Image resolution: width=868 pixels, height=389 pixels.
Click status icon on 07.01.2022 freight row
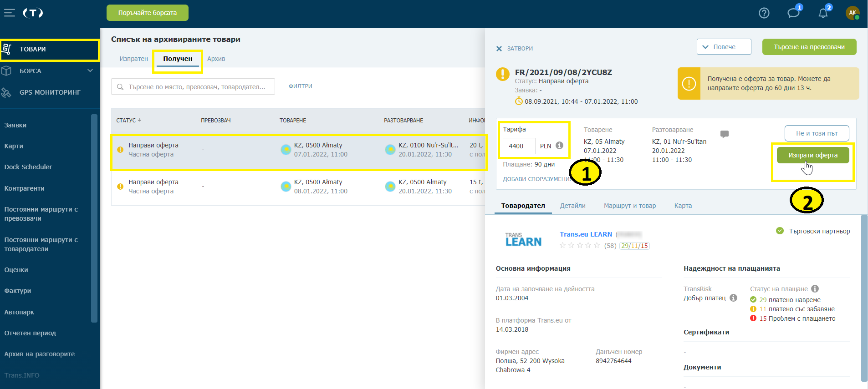[x=120, y=150]
